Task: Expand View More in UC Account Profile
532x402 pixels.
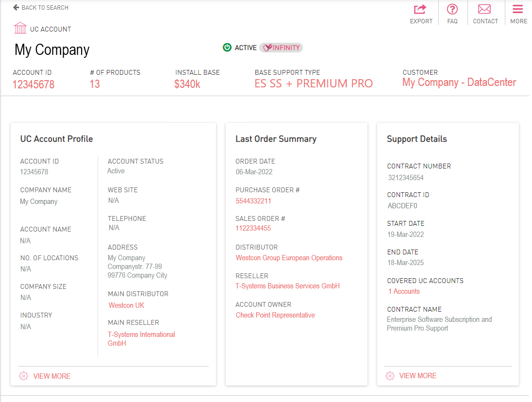Action: (x=51, y=376)
